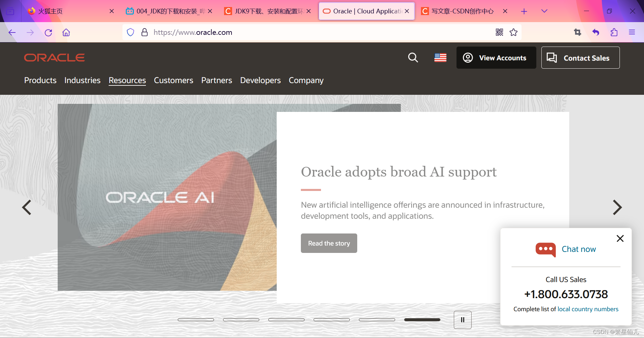View site security lock info
This screenshot has width=644, height=338.
pyautogui.click(x=145, y=32)
